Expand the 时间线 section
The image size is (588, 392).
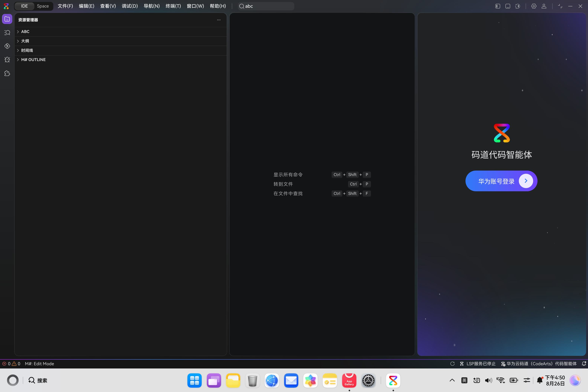120,51
